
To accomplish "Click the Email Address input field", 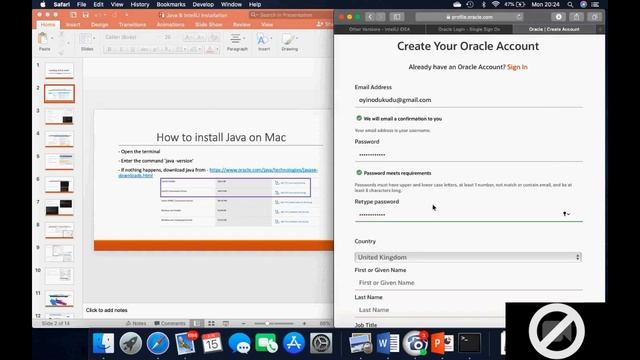I will tap(468, 100).
